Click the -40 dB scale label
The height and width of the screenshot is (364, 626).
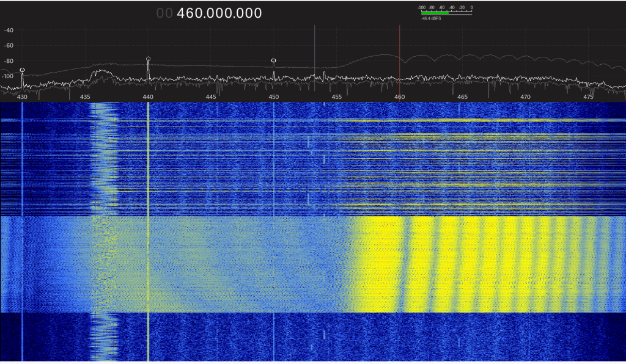pyautogui.click(x=9, y=31)
